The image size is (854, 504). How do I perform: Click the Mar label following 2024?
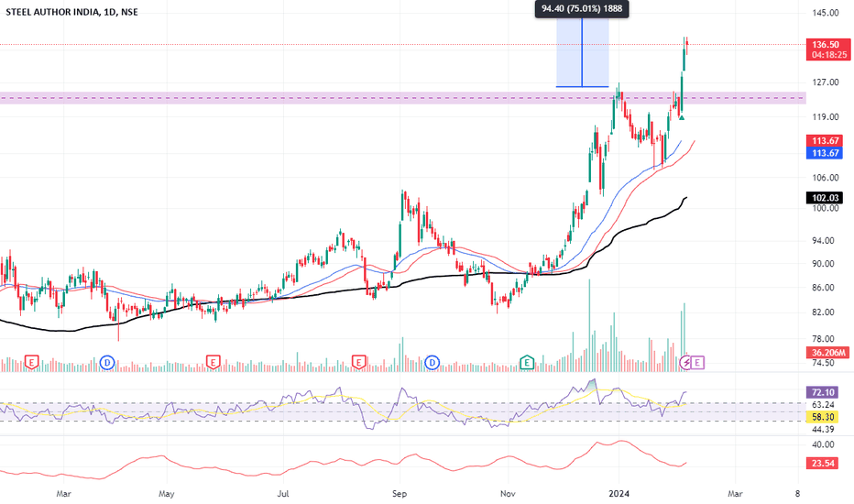(735, 494)
